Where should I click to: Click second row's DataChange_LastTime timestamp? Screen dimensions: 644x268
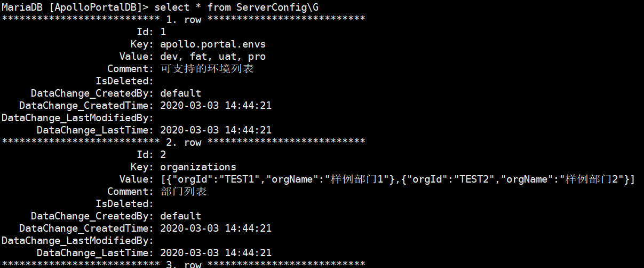pyautogui.click(x=216, y=253)
